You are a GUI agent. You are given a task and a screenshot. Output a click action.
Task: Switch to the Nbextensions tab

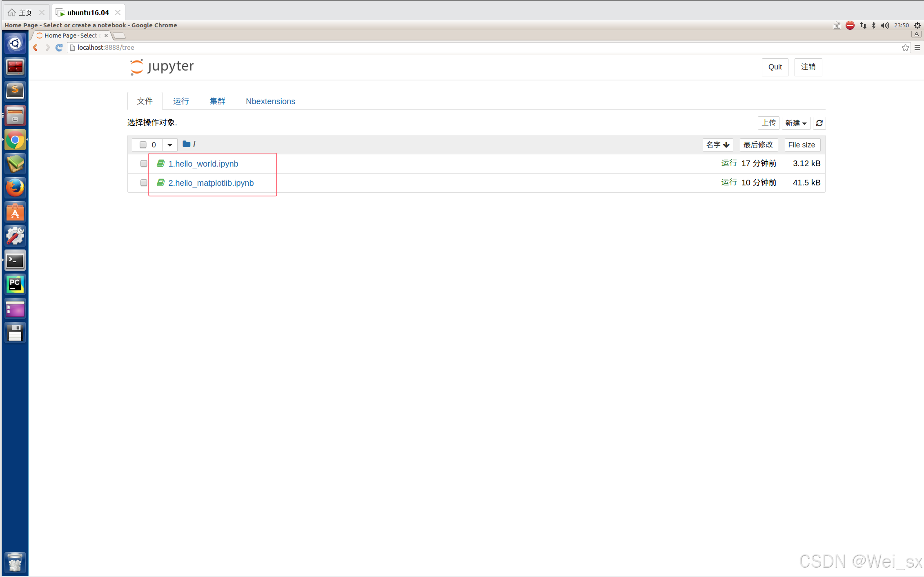(x=270, y=101)
